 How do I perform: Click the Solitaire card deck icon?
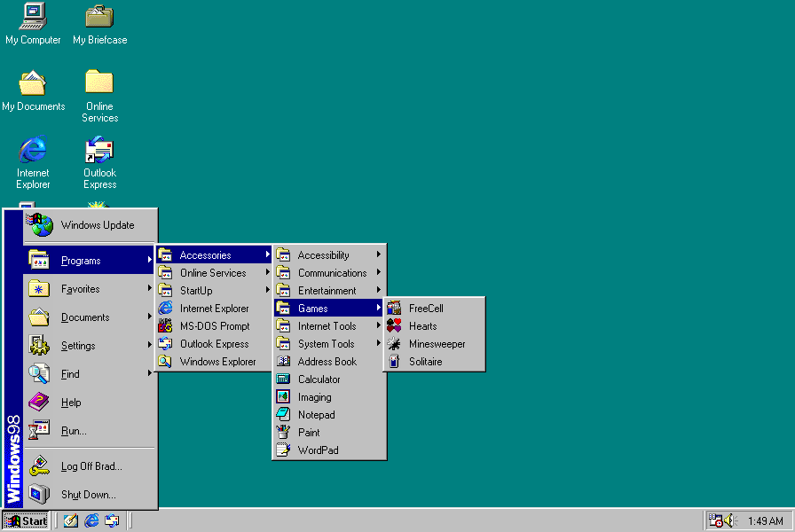pos(394,361)
